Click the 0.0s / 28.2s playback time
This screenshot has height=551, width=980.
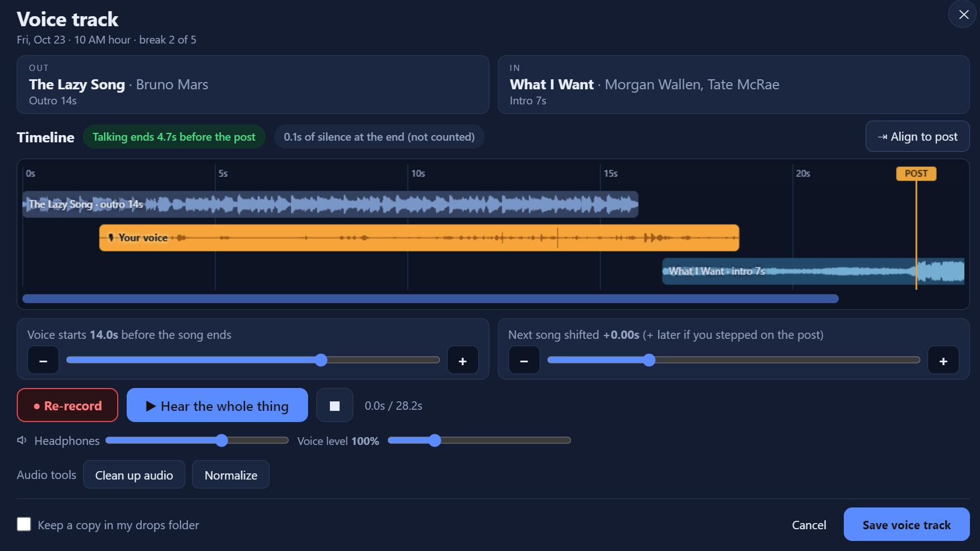pos(393,406)
